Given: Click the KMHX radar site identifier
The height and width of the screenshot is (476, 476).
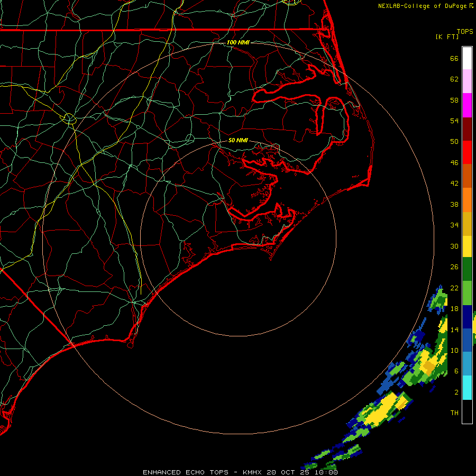Looking at the screenshot, I should point(253,472).
